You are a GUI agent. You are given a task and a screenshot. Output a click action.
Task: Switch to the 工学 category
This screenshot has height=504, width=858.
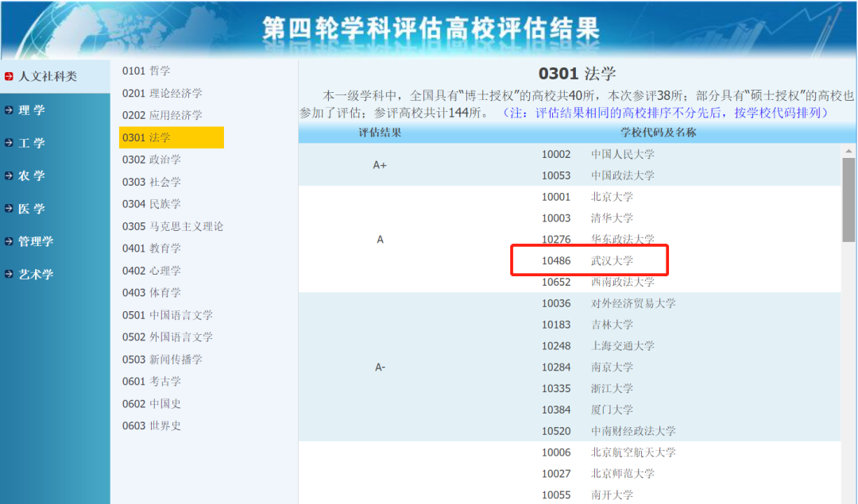click(x=32, y=143)
